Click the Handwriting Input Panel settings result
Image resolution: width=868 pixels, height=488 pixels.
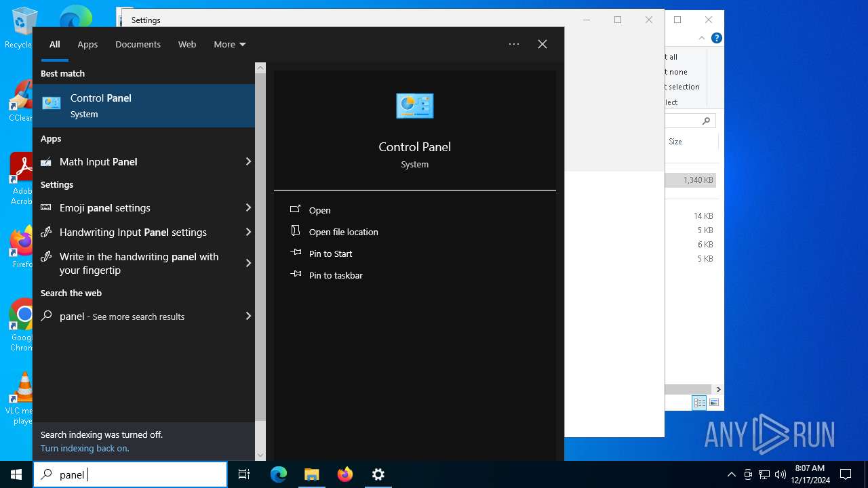click(x=144, y=232)
